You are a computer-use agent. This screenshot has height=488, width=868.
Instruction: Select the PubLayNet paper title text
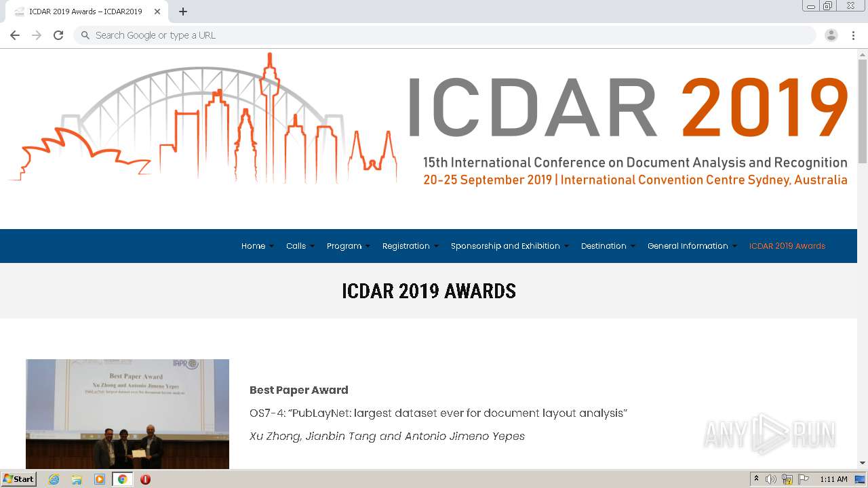[x=438, y=413]
